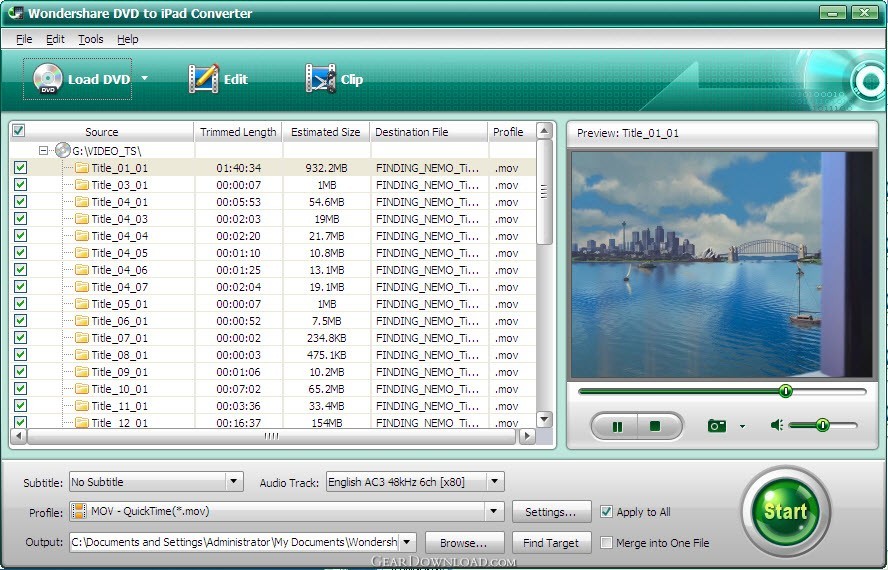Click the horizontal scroll right arrow
This screenshot has height=570, width=888.
tap(527, 436)
